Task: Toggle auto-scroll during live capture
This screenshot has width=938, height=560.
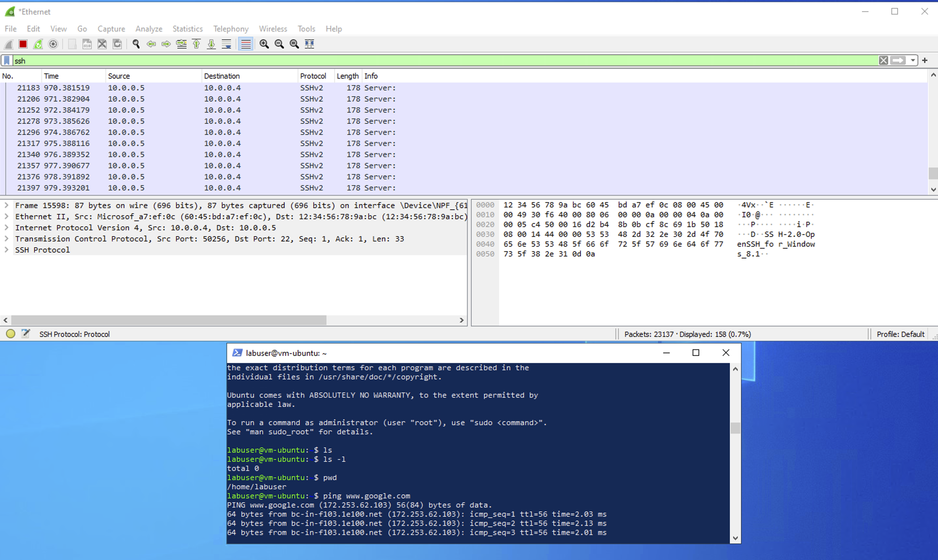Action: (x=226, y=44)
